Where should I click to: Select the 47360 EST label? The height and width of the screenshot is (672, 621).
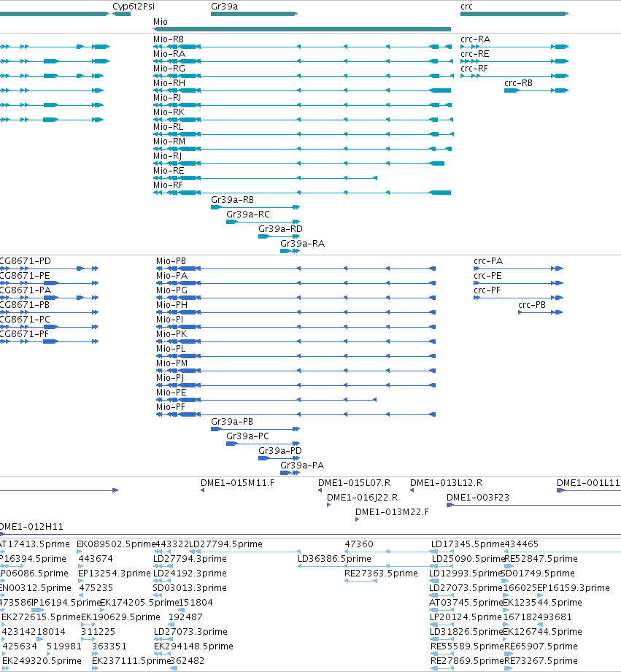tap(359, 544)
